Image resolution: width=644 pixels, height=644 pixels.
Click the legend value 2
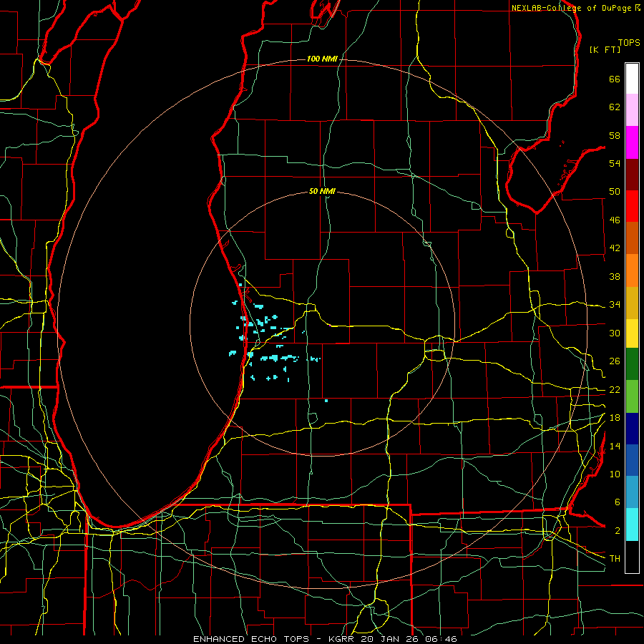point(618,531)
